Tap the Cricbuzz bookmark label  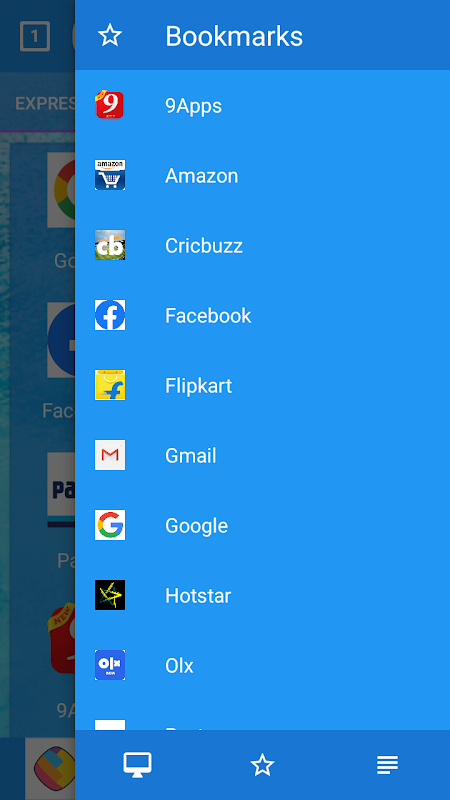204,246
